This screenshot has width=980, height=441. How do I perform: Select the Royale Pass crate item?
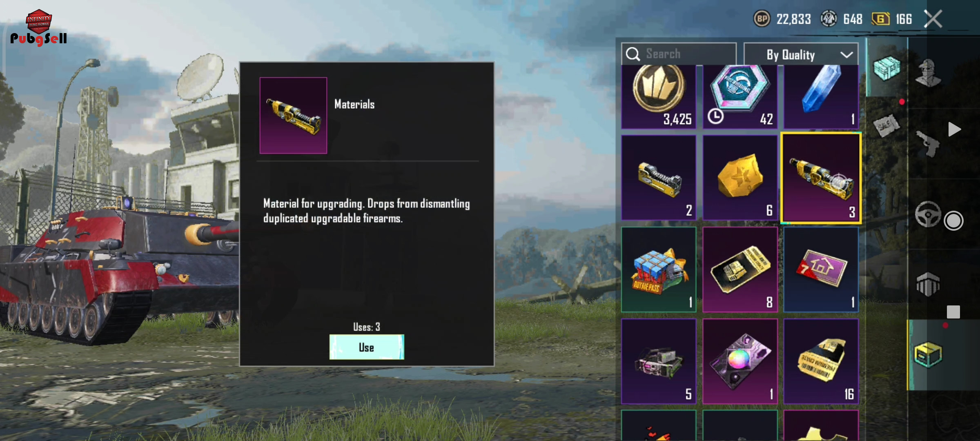pos(659,269)
